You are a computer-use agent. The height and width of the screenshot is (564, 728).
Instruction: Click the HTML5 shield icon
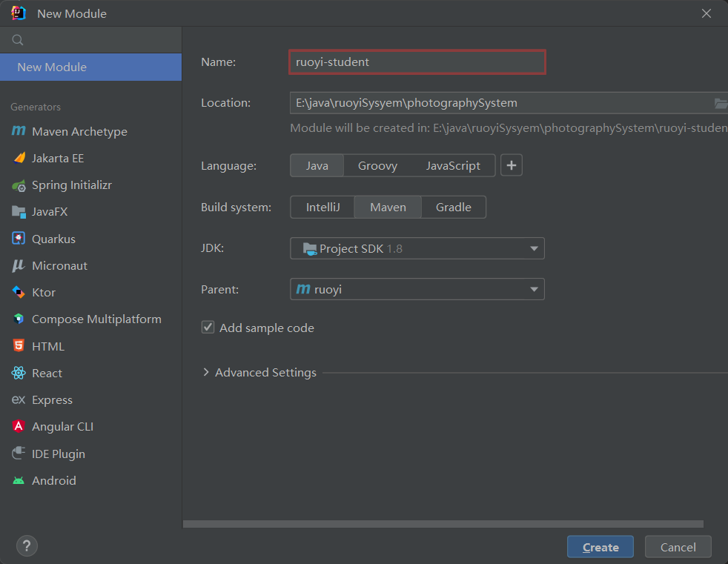[x=19, y=345]
